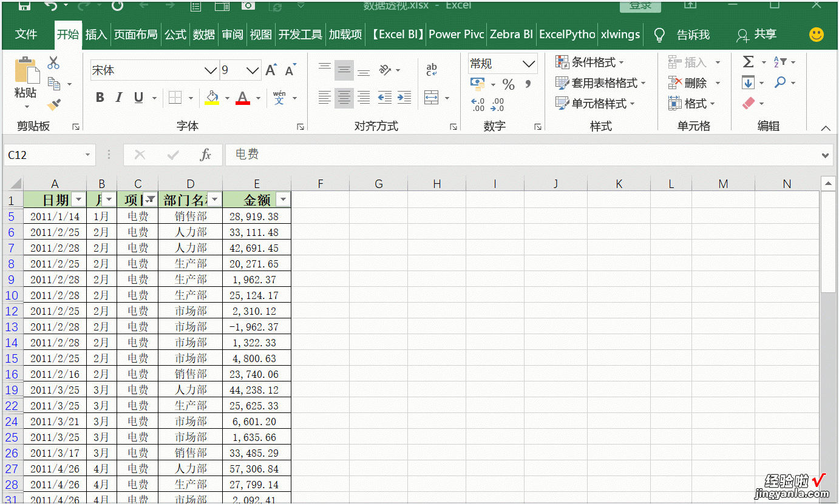Click the Undo arrow
This screenshot has height=504, width=839.
pyautogui.click(x=51, y=5)
